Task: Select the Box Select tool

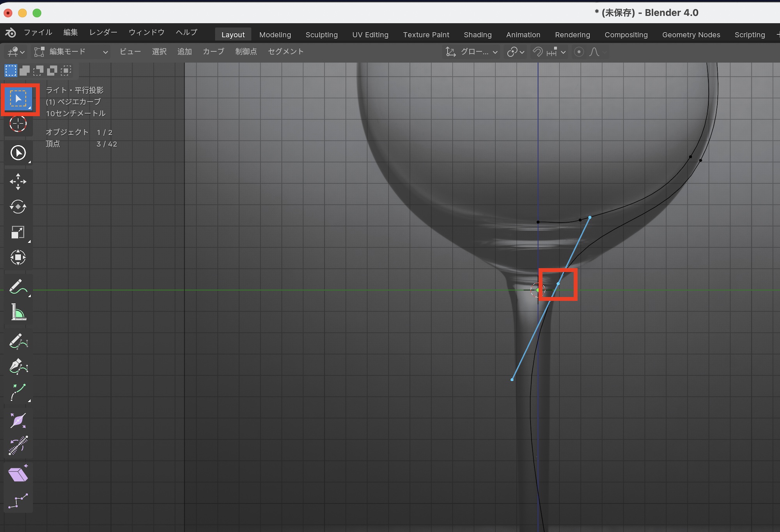Action: click(x=18, y=99)
